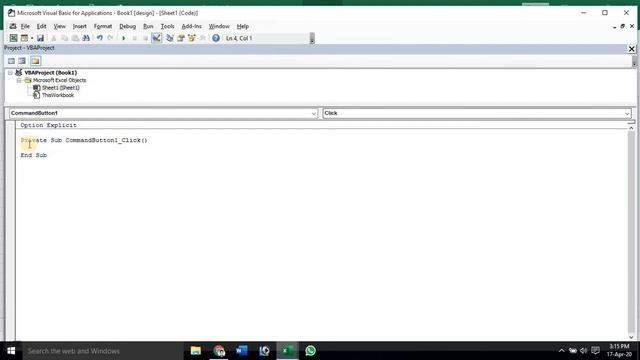
Task: Toggle Design Mode icon
Action: pyautogui.click(x=157, y=38)
